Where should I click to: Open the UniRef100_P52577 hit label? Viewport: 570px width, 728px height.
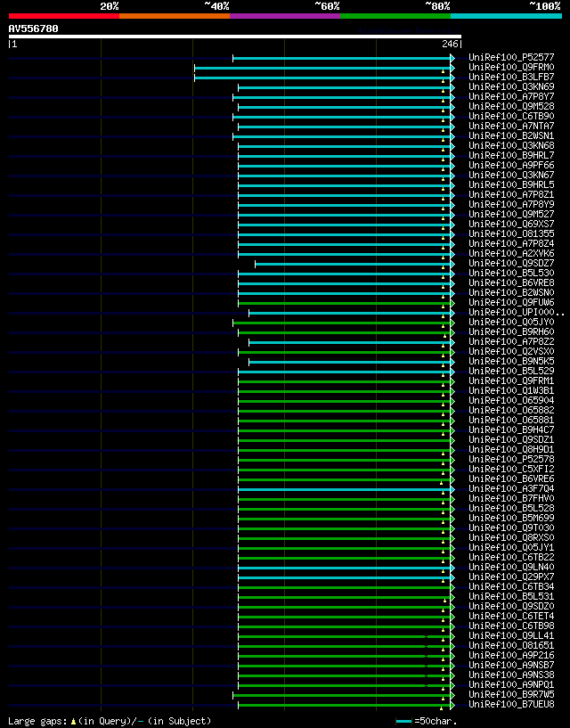coord(511,57)
